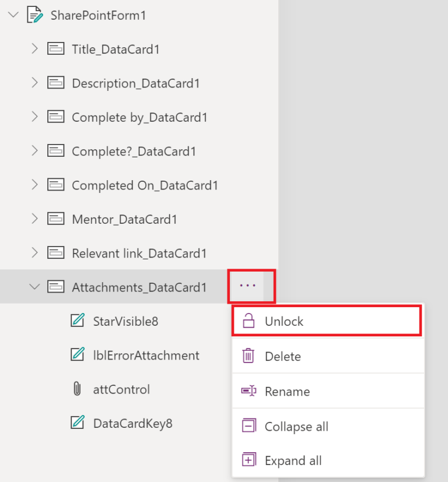Image resolution: width=448 pixels, height=482 pixels.
Task: Choose Unlock from the context menu
Action: (x=328, y=321)
